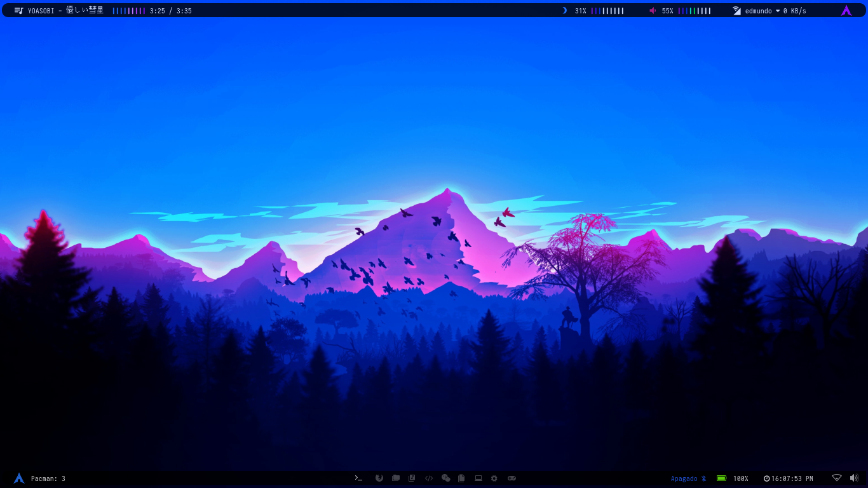Launch the gamepad games icon
The width and height of the screenshot is (868, 488).
pyautogui.click(x=512, y=478)
